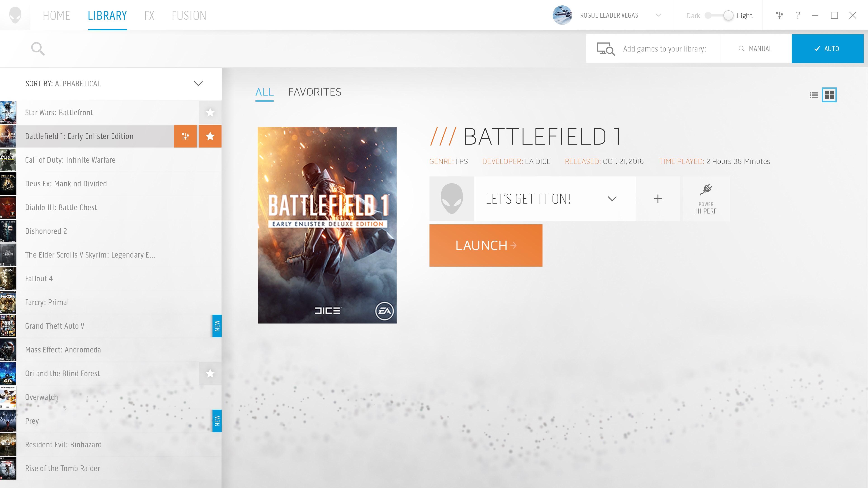The image size is (868, 488).
Task: Switch to the Favorites tab
Action: pos(315,92)
